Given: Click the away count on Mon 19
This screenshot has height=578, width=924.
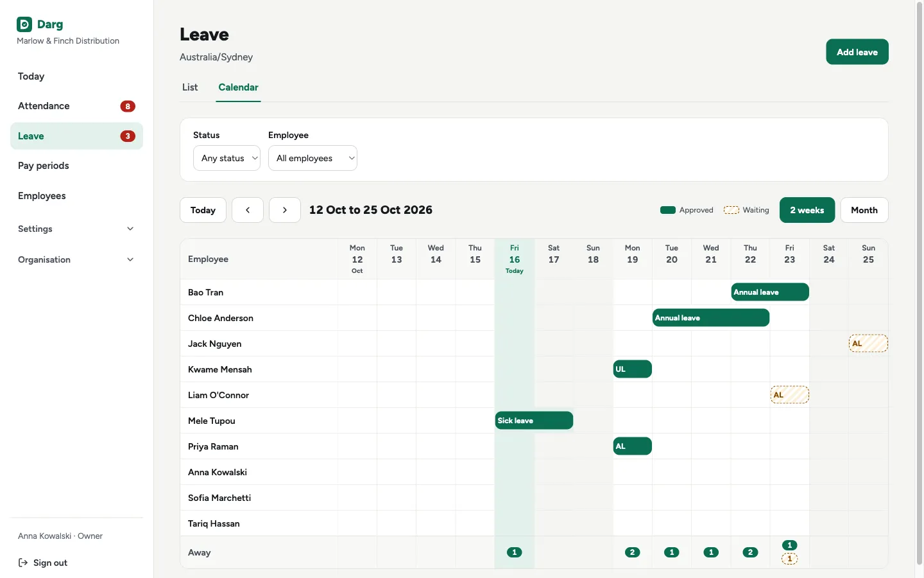Looking at the screenshot, I should coord(633,552).
